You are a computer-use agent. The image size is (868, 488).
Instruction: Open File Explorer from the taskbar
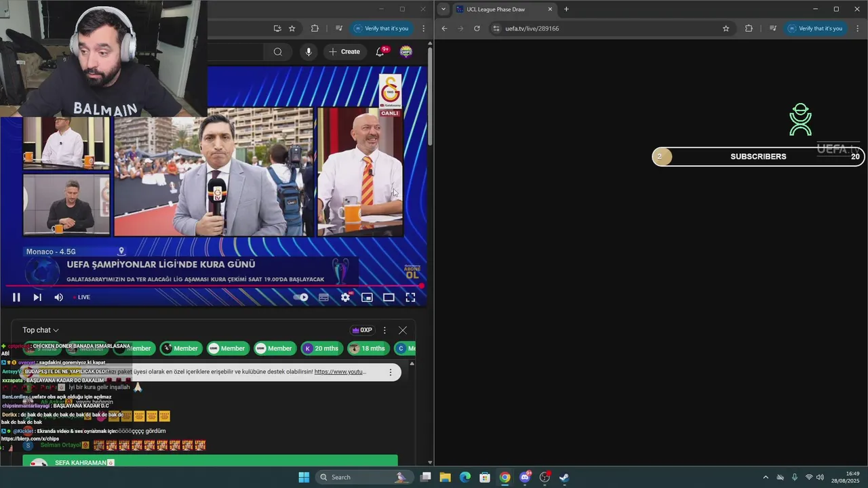pyautogui.click(x=446, y=477)
